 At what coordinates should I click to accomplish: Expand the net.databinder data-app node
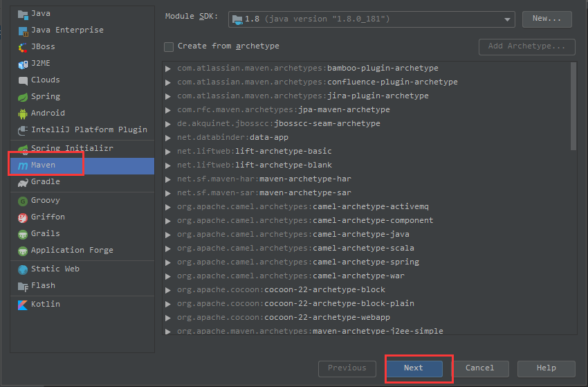click(x=168, y=138)
